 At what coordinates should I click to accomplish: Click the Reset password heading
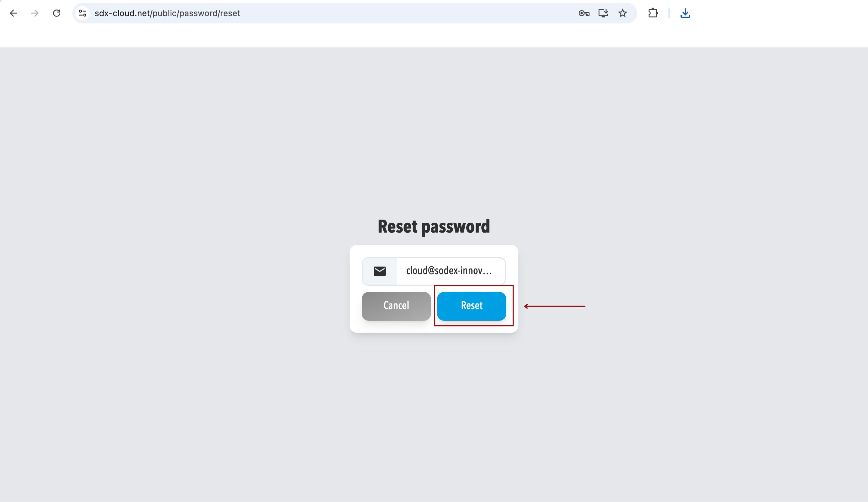click(x=434, y=227)
